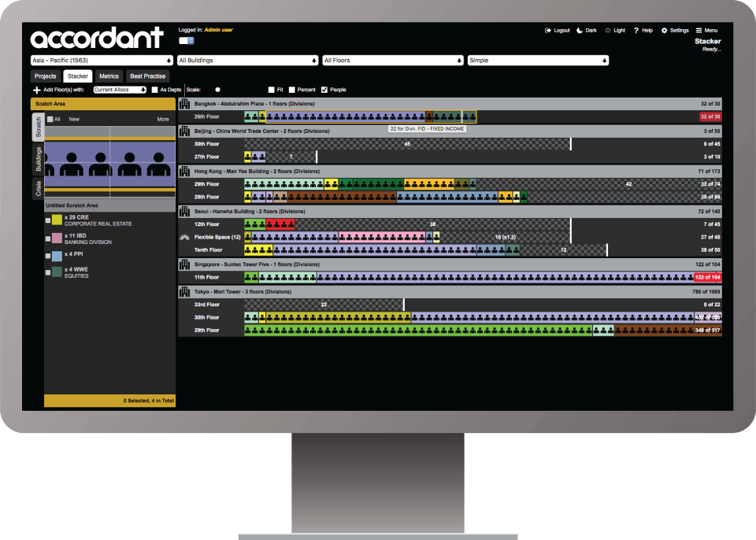Click '0 Selected, 4 in Total' status bar
The height and width of the screenshot is (540, 756).
(x=110, y=401)
